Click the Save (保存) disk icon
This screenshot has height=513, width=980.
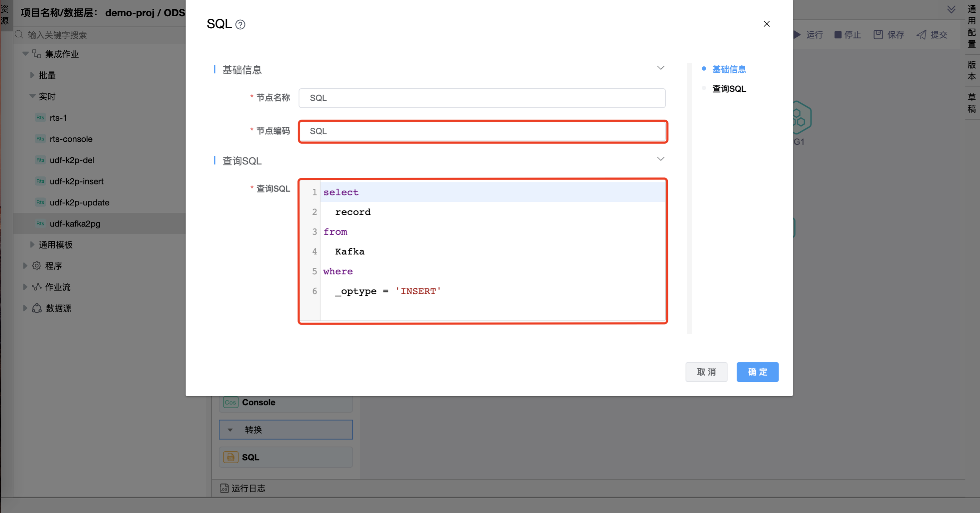tap(878, 35)
